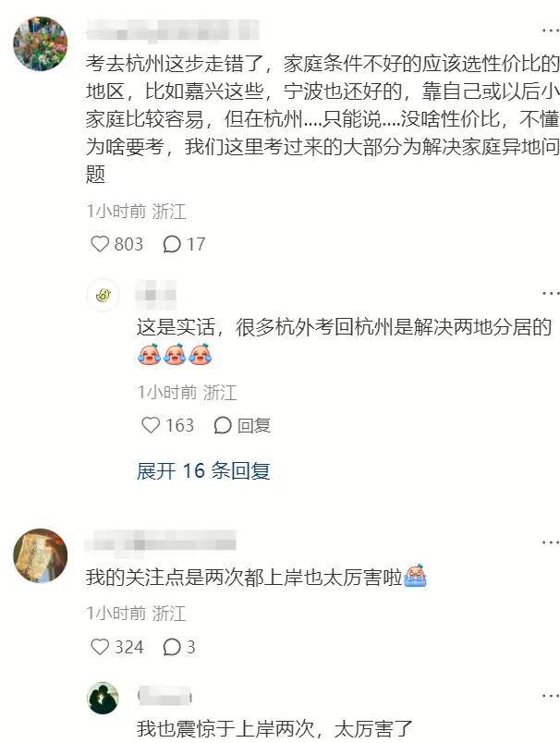Open more options on the 我的关注点 comment
This screenshot has height=743, width=560.
click(550, 542)
